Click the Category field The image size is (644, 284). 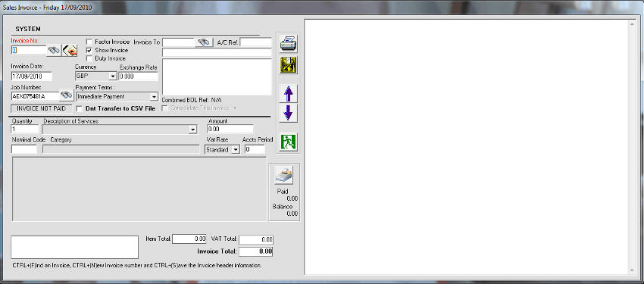point(121,149)
